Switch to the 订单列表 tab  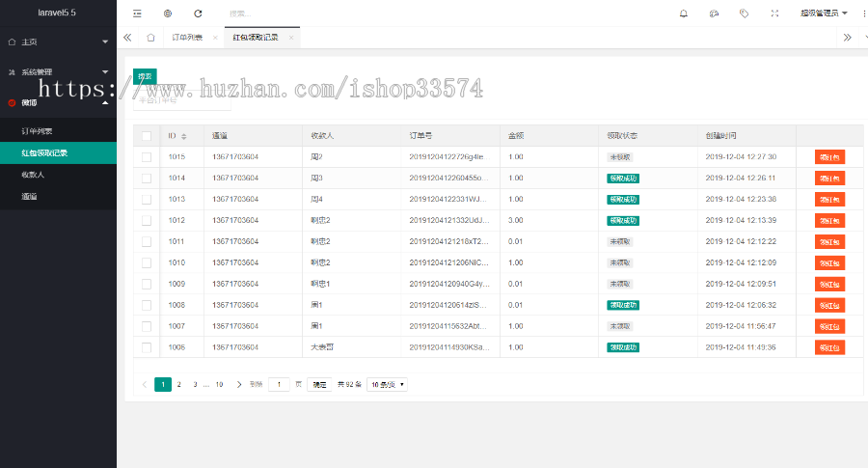(x=187, y=38)
